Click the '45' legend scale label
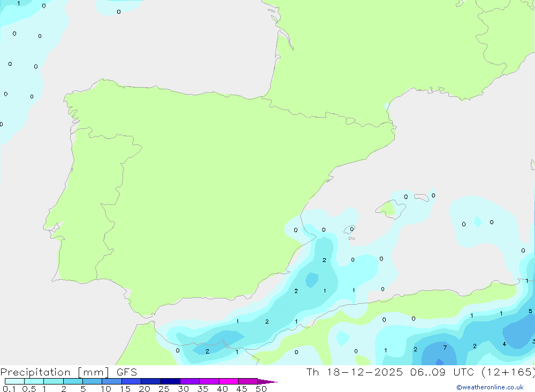Viewport: 535px width, 392px height. (x=242, y=389)
